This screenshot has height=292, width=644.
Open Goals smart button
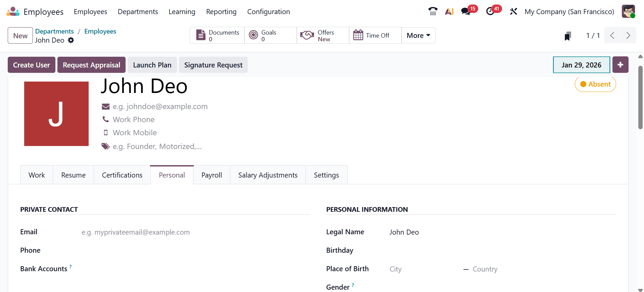tap(271, 35)
